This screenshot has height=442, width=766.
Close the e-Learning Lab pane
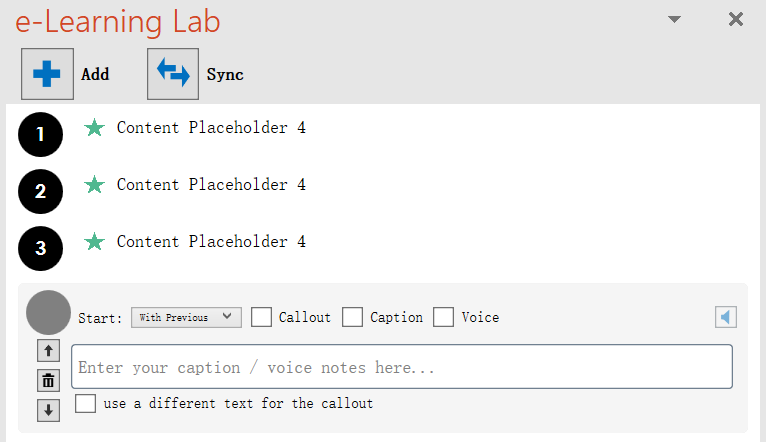coord(736,19)
